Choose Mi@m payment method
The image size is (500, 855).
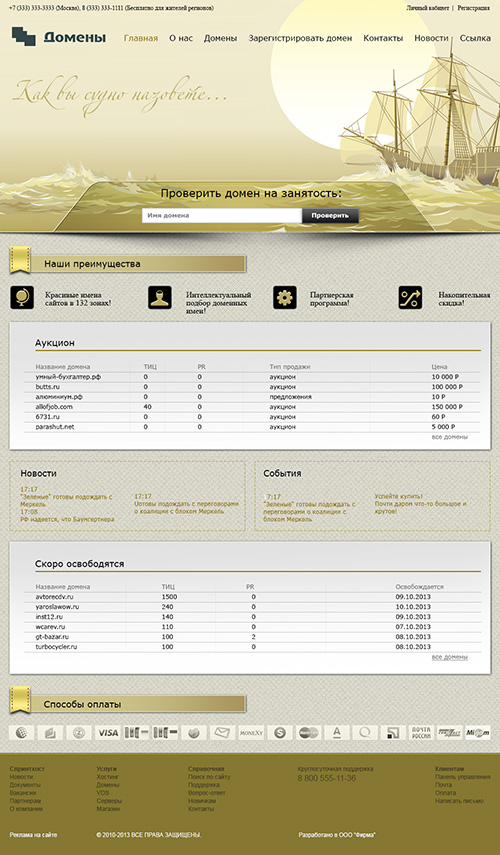click(478, 732)
